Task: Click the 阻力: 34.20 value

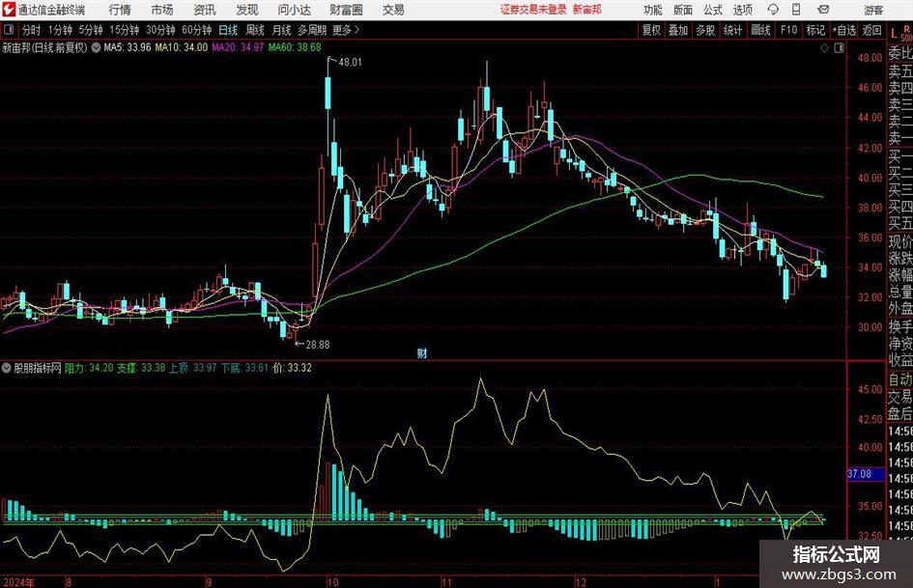Action: point(89,368)
